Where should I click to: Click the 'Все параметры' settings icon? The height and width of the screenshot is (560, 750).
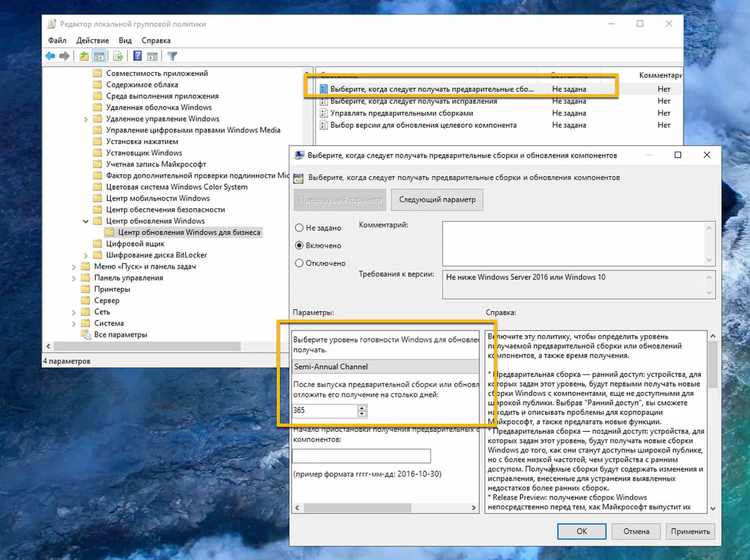pos(86,335)
